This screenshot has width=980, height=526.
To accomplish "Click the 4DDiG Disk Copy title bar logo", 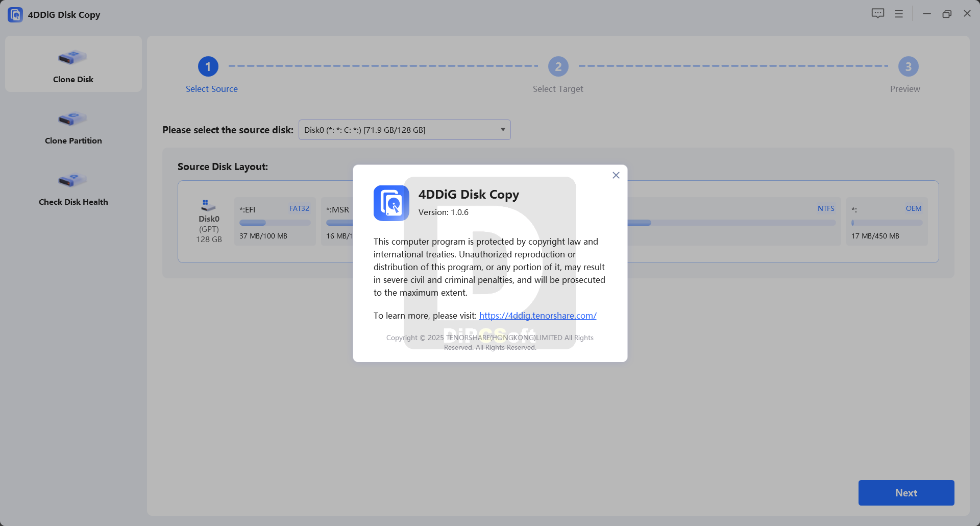I will (x=15, y=15).
